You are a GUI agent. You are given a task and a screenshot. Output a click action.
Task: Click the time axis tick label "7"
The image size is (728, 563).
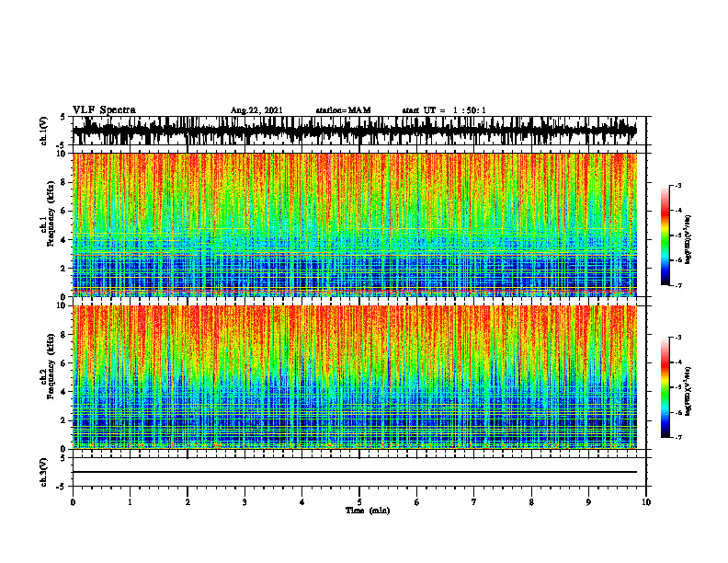474,502
